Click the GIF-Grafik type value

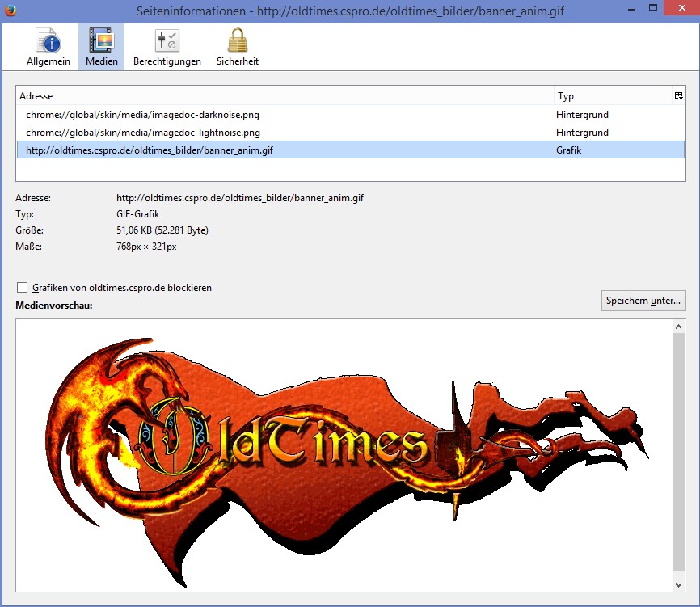(x=138, y=214)
